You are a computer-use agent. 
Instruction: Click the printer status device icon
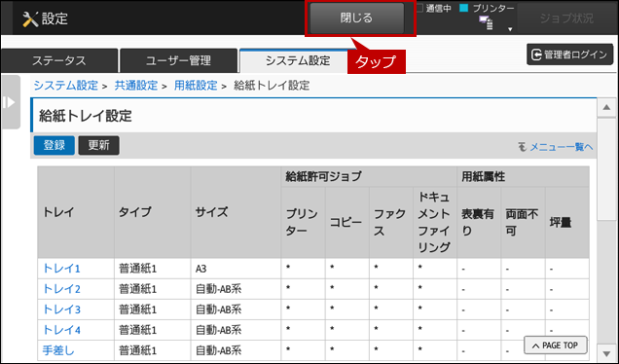tap(487, 23)
